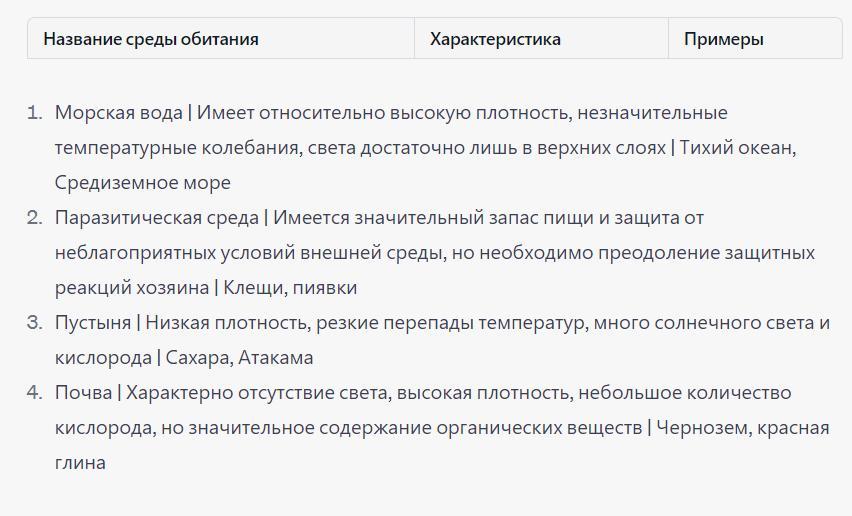Click the word 'Пустыня' in item 3
852x516 pixels.
(x=93, y=323)
